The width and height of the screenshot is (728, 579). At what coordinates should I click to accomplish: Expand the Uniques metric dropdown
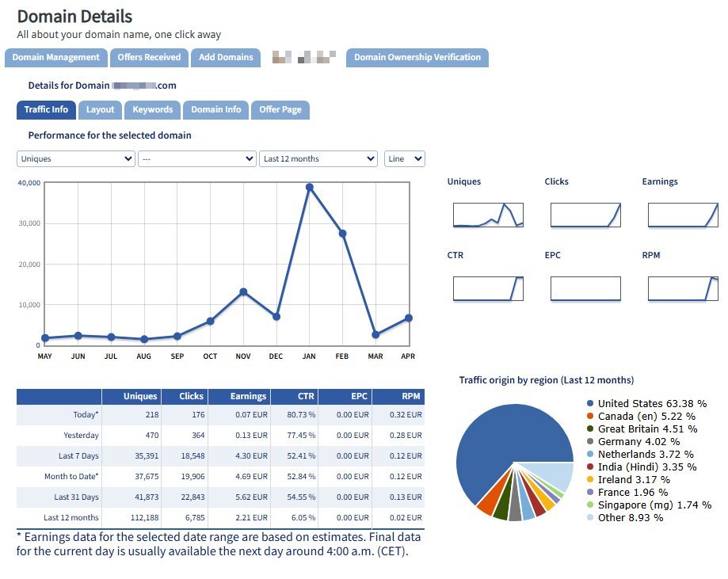click(x=76, y=158)
